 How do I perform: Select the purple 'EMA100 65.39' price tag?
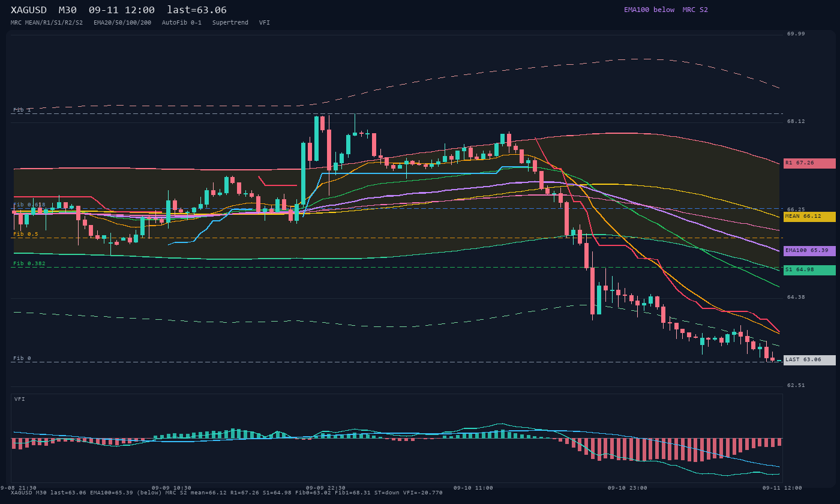[x=809, y=251]
